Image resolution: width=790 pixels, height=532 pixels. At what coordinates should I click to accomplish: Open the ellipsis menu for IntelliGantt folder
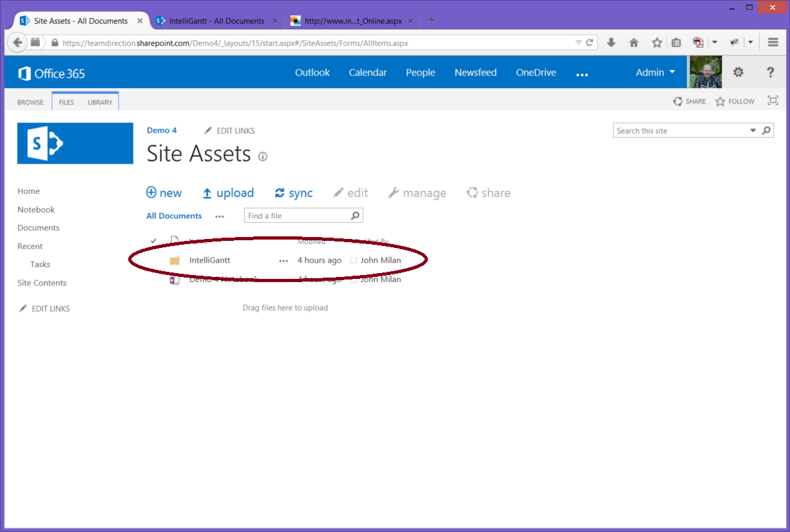(x=284, y=261)
